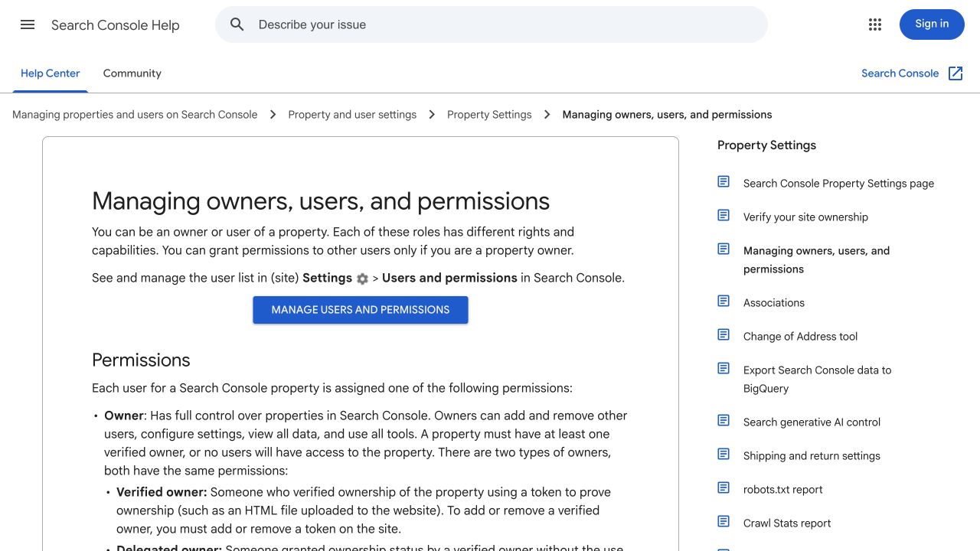Click the article icon beside robots.txt report

(x=724, y=487)
